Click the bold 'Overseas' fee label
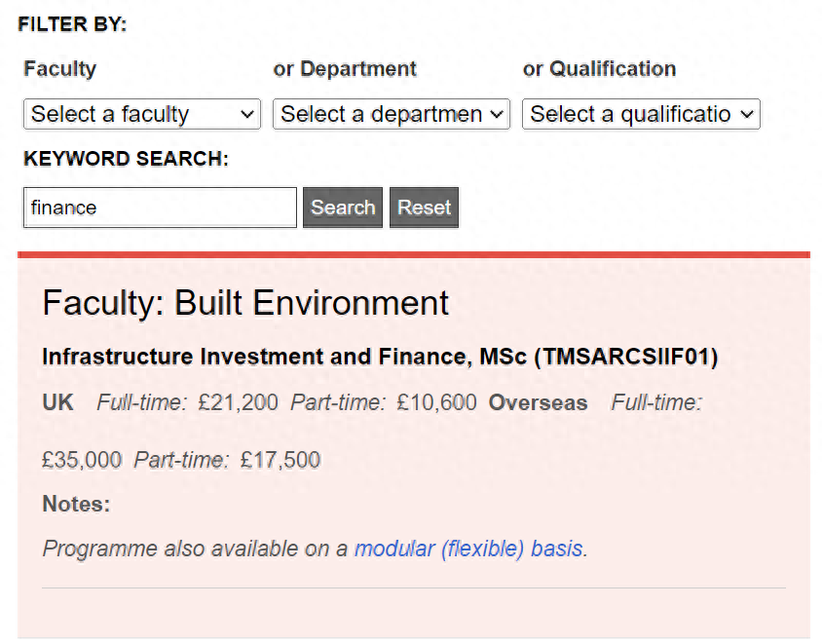The height and width of the screenshot is (644, 823). [x=538, y=402]
